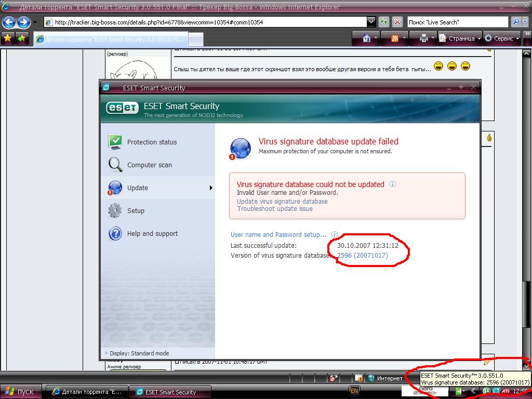Screen dimensions: 532x399
Task: Click Last successful update date 30.10.2007 12:31:12
Action: pyautogui.click(x=367, y=245)
